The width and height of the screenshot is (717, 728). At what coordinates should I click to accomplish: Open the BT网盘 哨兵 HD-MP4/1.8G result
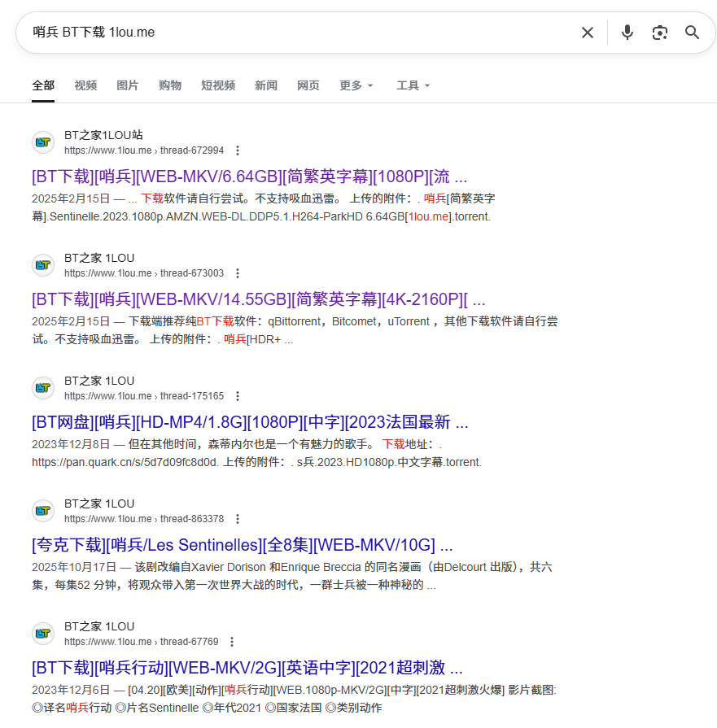point(250,422)
